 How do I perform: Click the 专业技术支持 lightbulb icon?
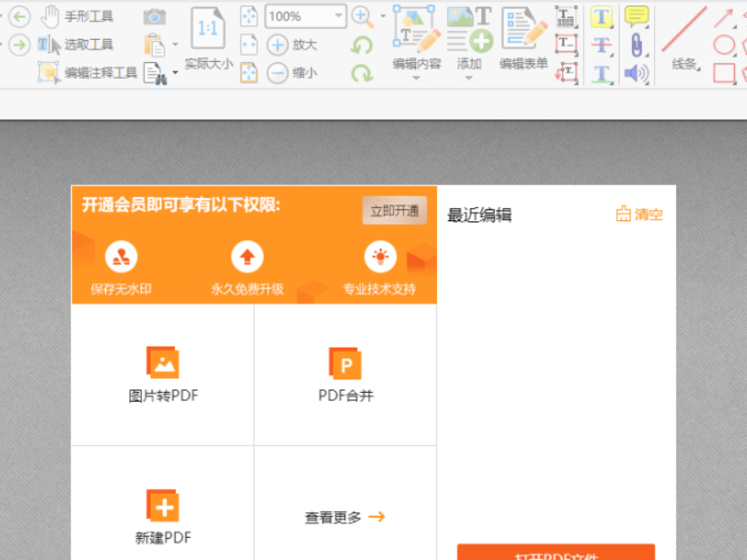[x=381, y=257]
